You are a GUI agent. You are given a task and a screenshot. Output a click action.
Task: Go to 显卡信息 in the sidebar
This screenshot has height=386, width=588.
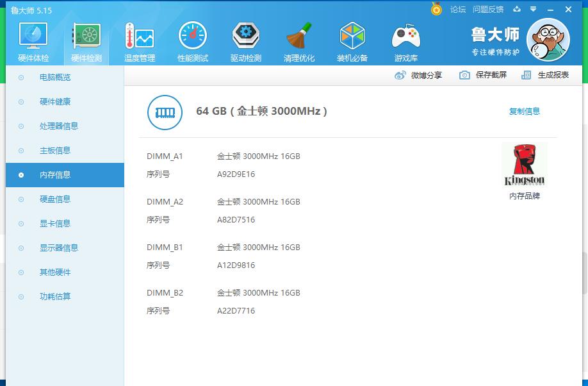click(55, 224)
